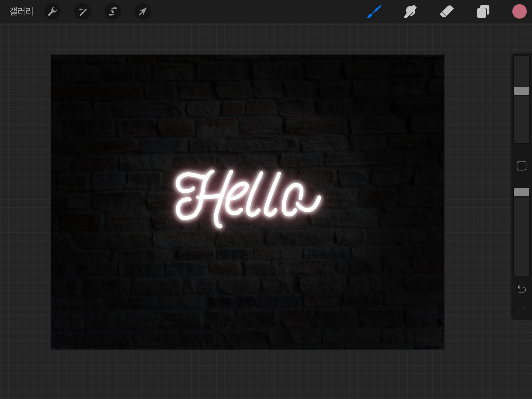
Task: Click bottom of opacity slider track
Action: click(x=521, y=271)
